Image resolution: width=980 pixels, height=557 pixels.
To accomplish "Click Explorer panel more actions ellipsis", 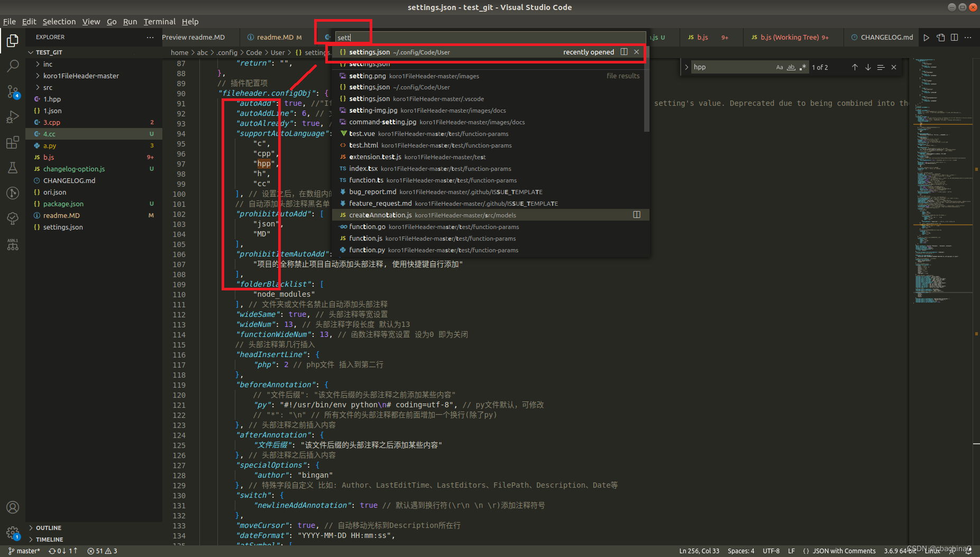I will click(150, 37).
